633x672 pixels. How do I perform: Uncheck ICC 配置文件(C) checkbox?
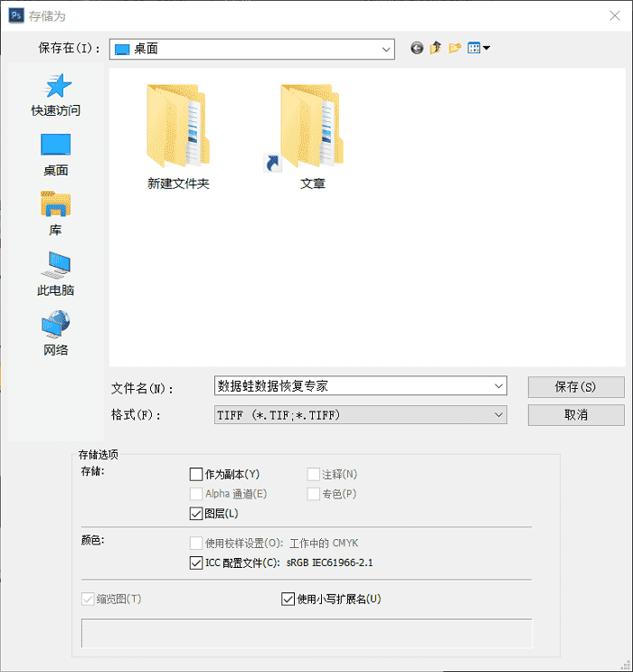(196, 563)
